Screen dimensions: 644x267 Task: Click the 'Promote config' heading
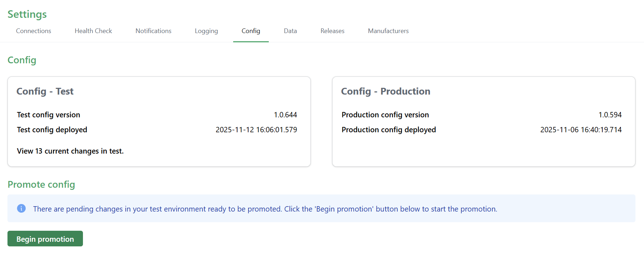pyautogui.click(x=41, y=185)
